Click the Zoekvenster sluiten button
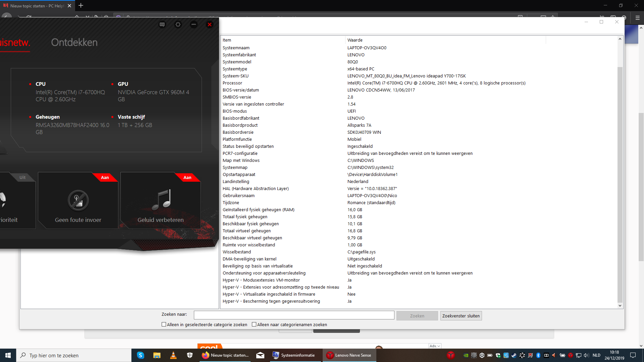 coord(461,316)
